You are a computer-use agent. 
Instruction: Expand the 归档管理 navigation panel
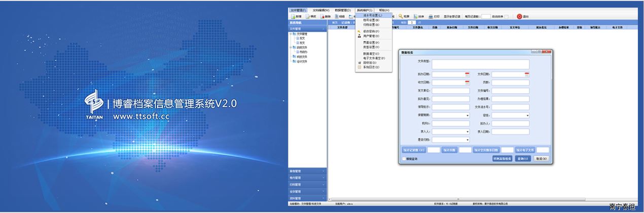[308, 185]
